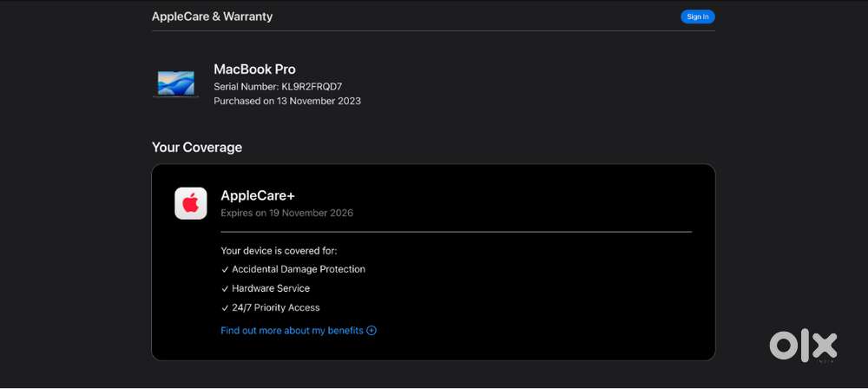Image resolution: width=868 pixels, height=389 pixels.
Task: Click the Hardware Service label
Action: coord(271,288)
